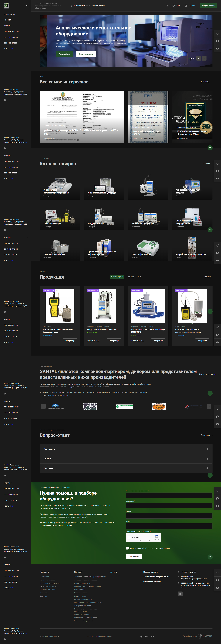Click the Войти user account icon
This screenshot has width=221, height=644.
click(x=176, y=6)
